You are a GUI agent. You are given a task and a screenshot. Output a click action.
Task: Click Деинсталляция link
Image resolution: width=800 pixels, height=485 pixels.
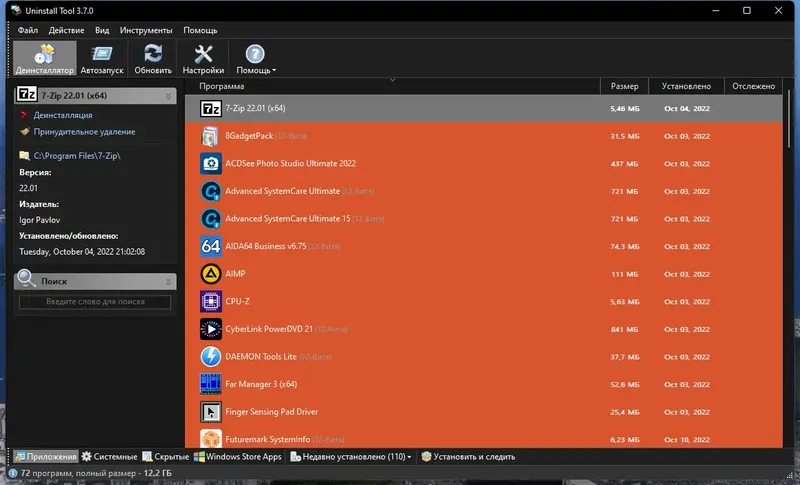(x=63, y=115)
